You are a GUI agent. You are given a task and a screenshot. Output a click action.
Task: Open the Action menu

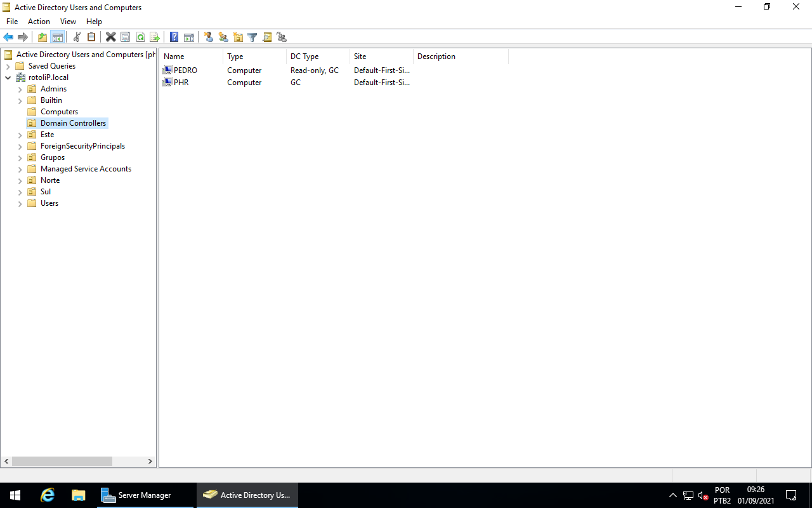coord(39,22)
